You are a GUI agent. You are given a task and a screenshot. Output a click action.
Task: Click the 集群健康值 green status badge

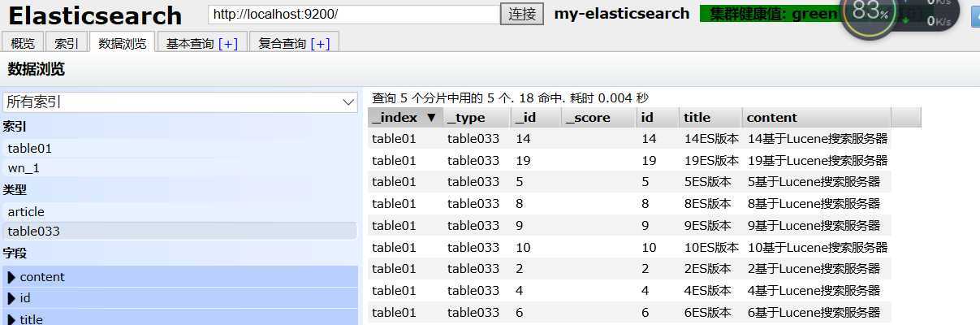pos(770,14)
